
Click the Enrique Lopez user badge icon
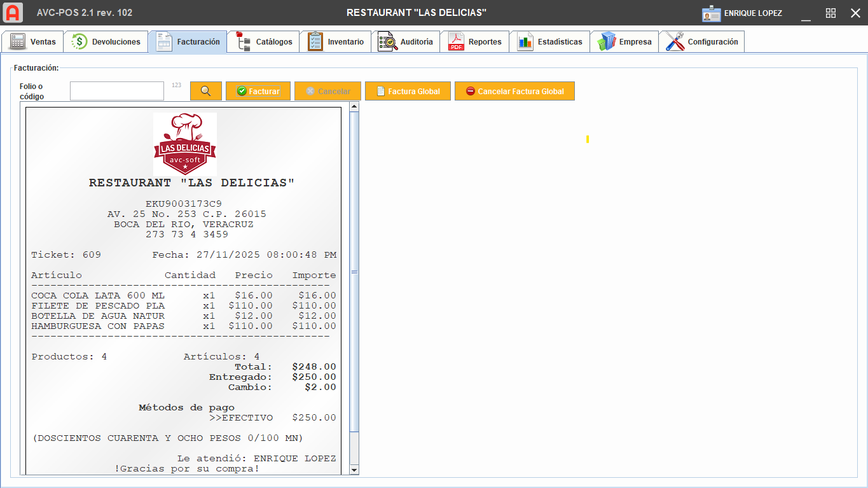[x=711, y=13]
